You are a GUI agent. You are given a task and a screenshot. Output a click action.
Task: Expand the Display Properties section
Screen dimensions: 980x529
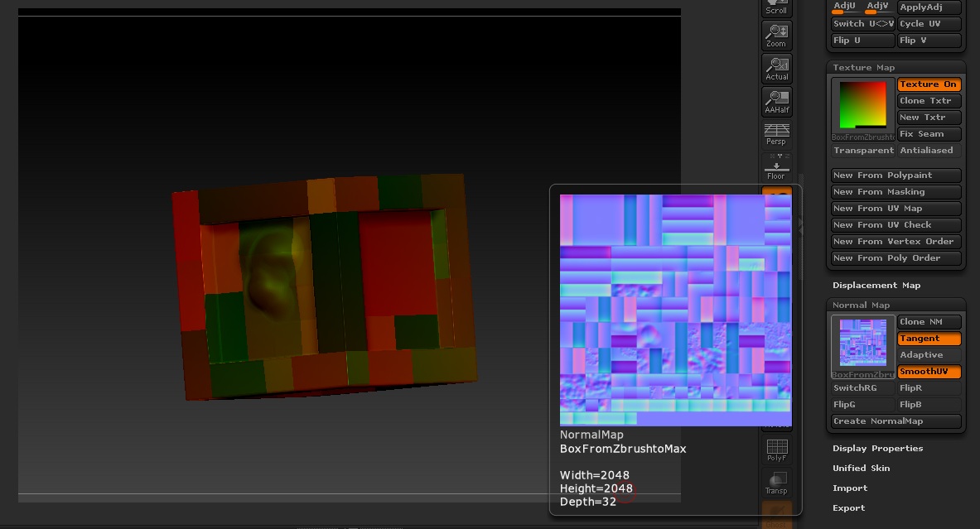(x=877, y=449)
